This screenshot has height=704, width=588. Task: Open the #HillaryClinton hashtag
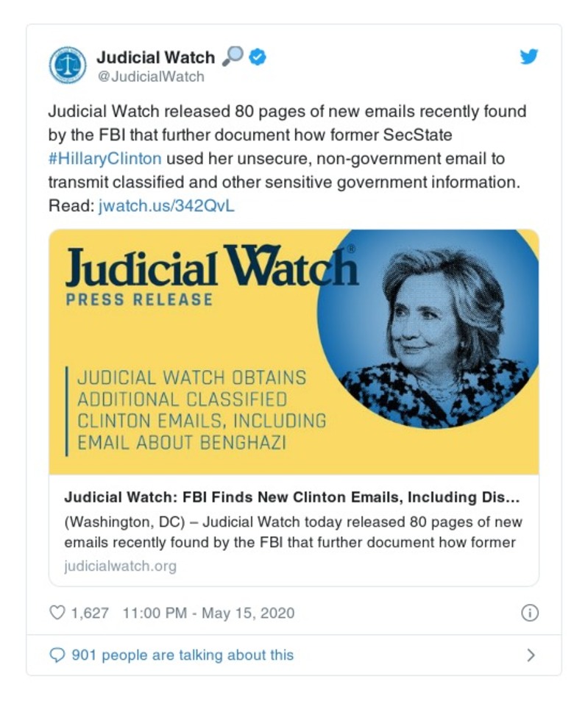coord(105,158)
